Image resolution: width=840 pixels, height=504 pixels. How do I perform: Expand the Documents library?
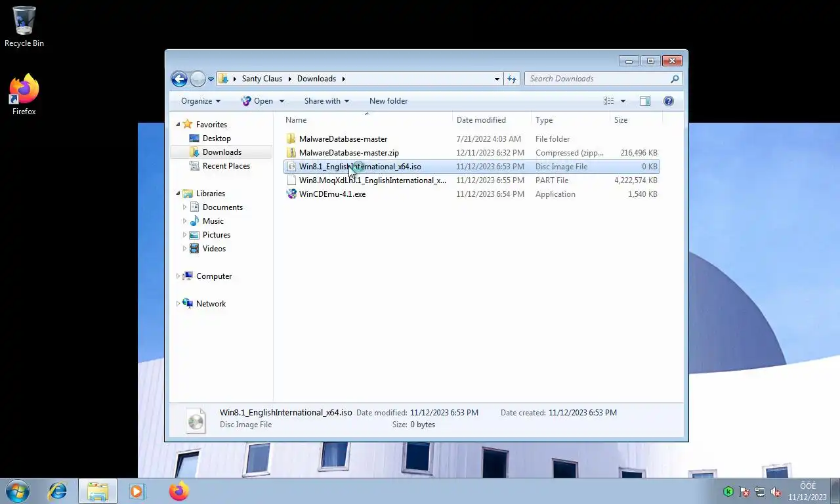184,207
